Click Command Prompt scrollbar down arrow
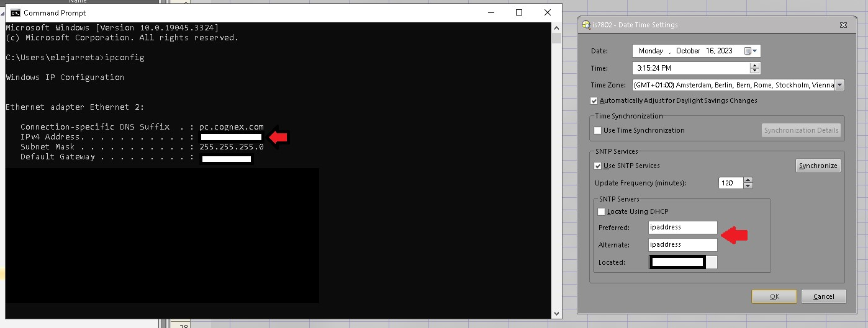The width and height of the screenshot is (868, 328). [x=556, y=314]
